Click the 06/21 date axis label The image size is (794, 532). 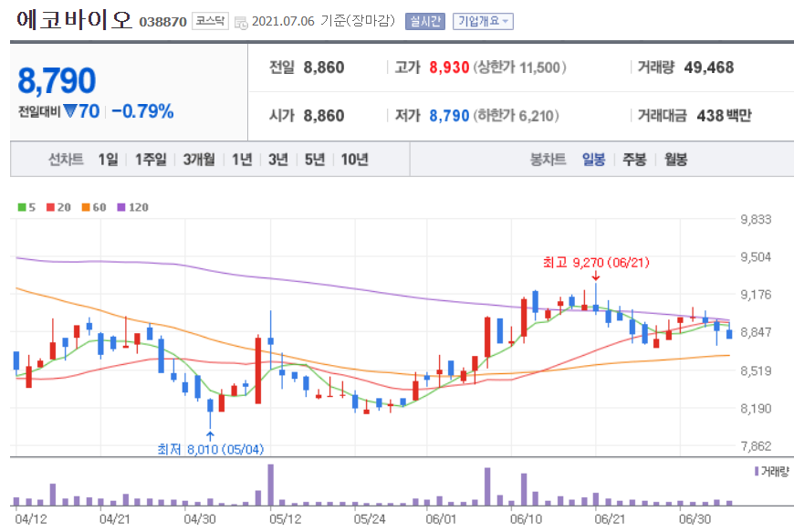tap(610, 519)
